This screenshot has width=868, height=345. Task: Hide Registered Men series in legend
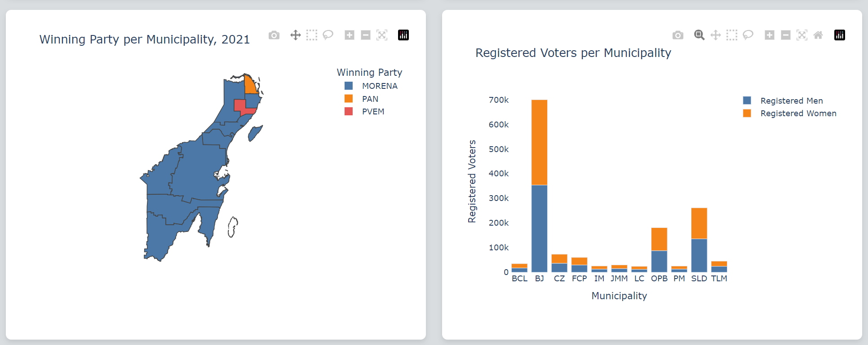click(783, 100)
